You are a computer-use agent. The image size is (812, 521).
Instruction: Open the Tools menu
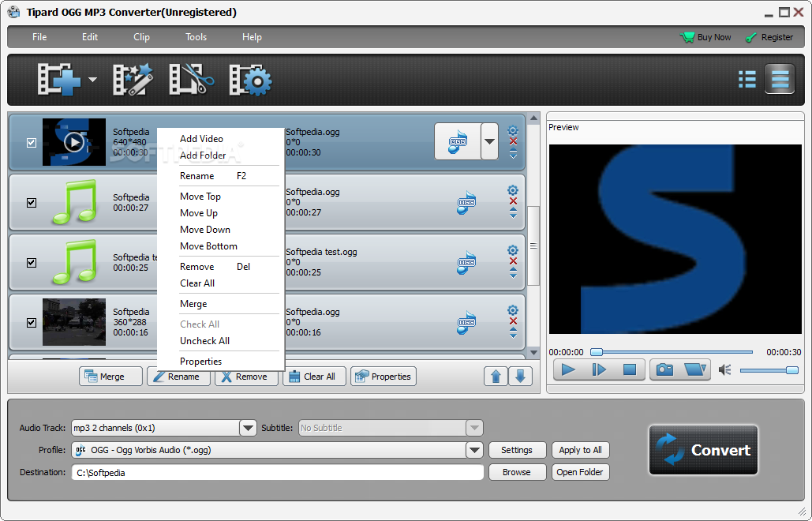196,37
